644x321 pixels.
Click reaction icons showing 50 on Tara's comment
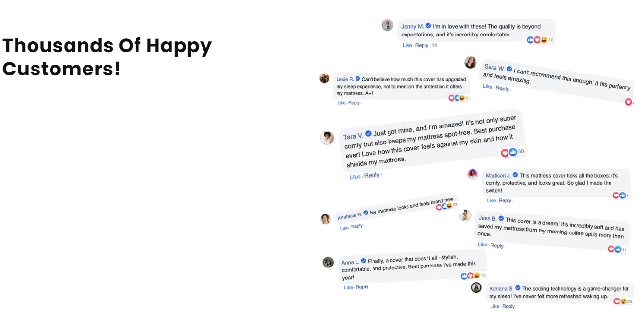512,152
